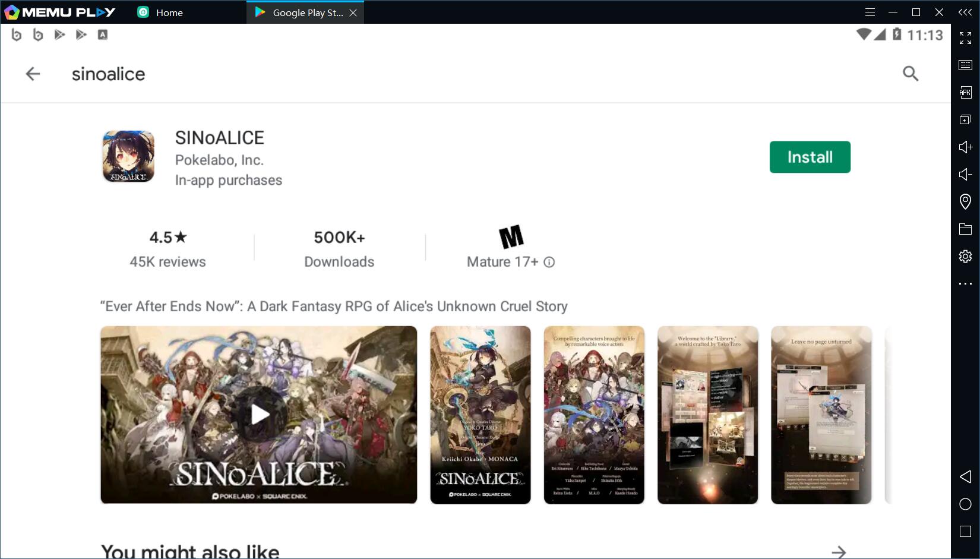Collapse the sidebar with the triple chevron
This screenshot has width=980, height=559.
(x=965, y=12)
